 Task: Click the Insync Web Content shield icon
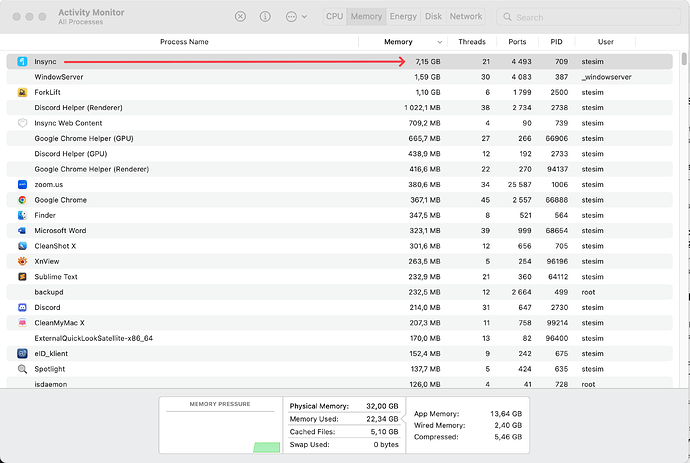point(22,123)
